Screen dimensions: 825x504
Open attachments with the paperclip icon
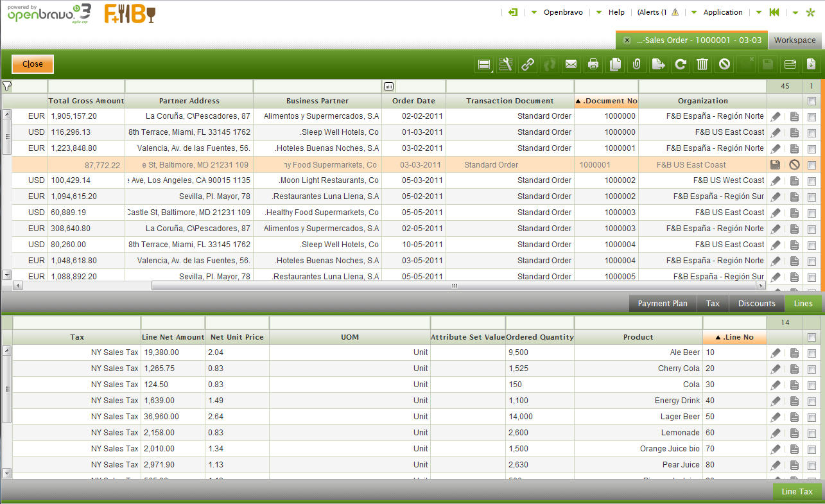[x=637, y=64]
